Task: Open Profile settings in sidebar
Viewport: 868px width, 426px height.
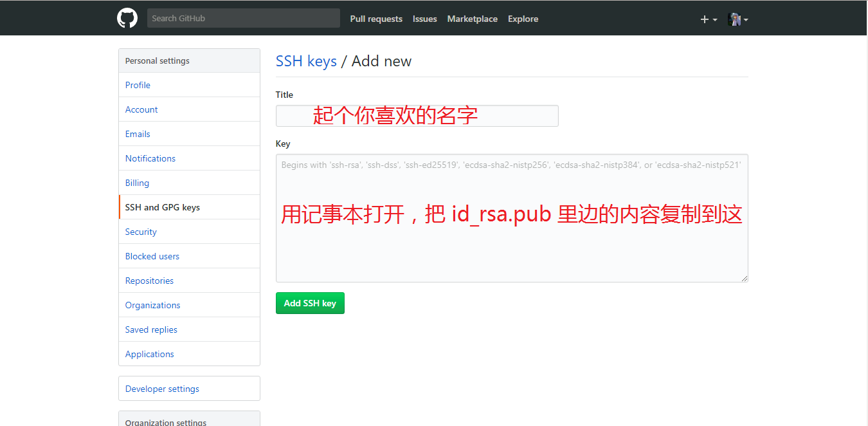Action: click(x=138, y=85)
